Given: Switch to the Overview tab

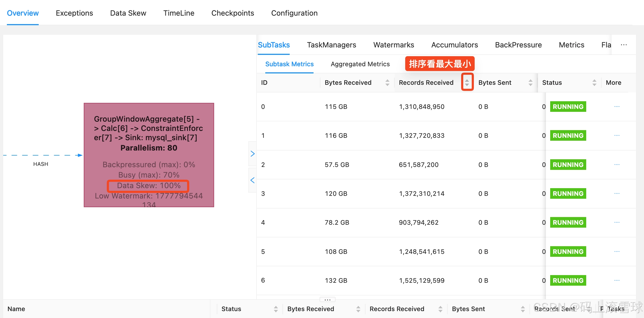Looking at the screenshot, I should pyautogui.click(x=23, y=13).
